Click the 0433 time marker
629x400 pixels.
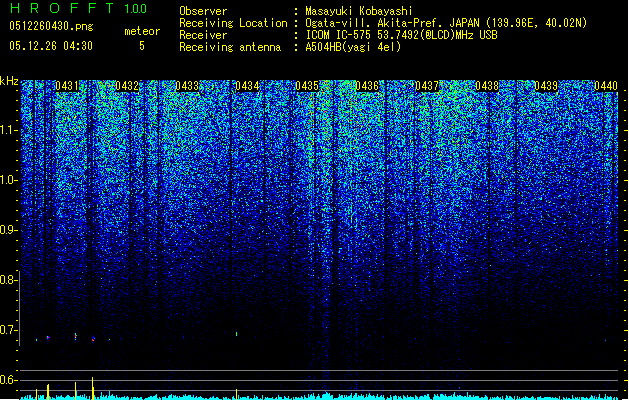(x=187, y=86)
